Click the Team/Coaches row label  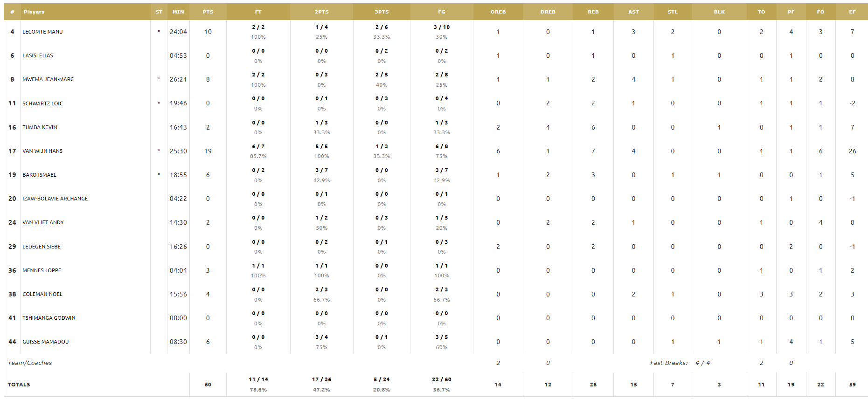coord(30,363)
